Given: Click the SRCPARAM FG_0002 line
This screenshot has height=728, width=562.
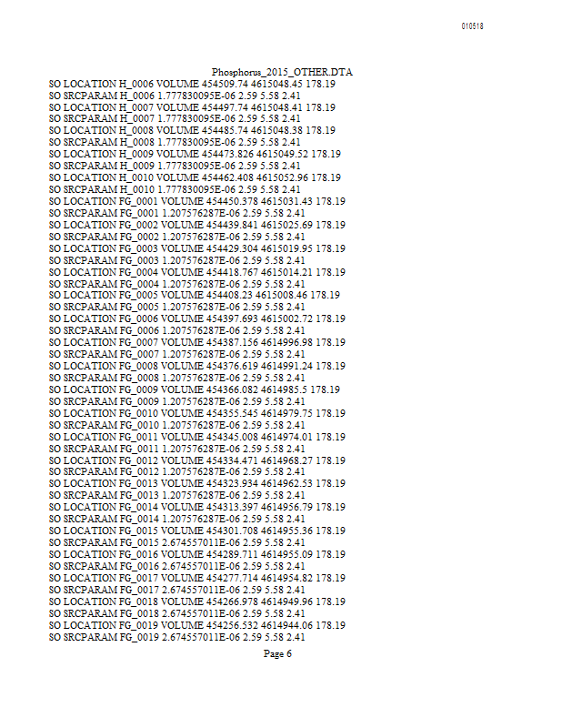Looking at the screenshot, I should click(x=176, y=237).
